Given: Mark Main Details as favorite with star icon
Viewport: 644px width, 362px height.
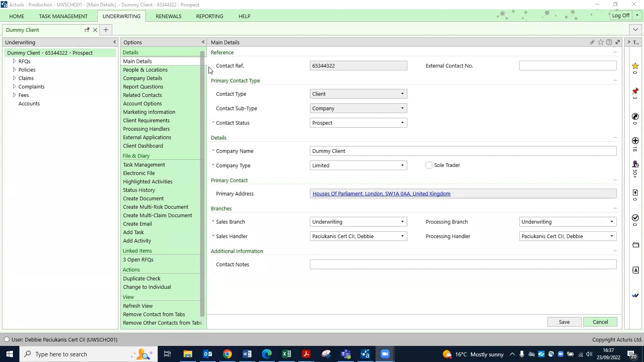Looking at the screenshot, I should [x=601, y=42].
